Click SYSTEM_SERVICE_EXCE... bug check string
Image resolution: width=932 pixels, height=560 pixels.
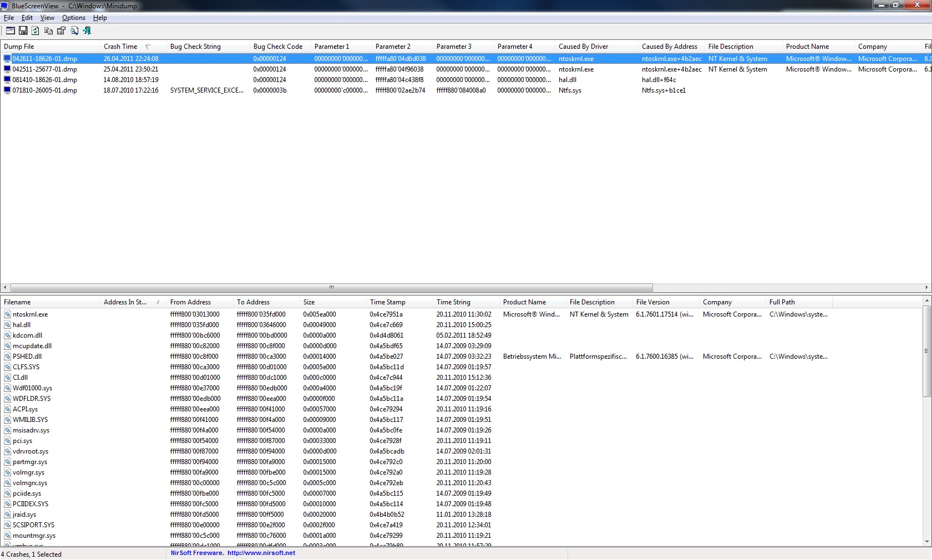(207, 90)
